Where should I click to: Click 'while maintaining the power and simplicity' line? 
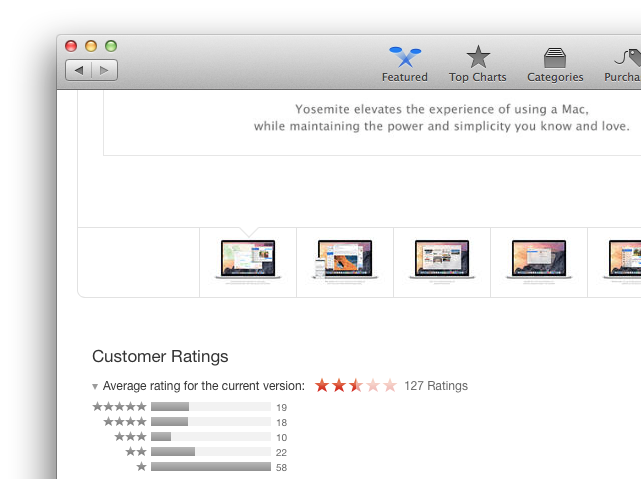[442, 126]
